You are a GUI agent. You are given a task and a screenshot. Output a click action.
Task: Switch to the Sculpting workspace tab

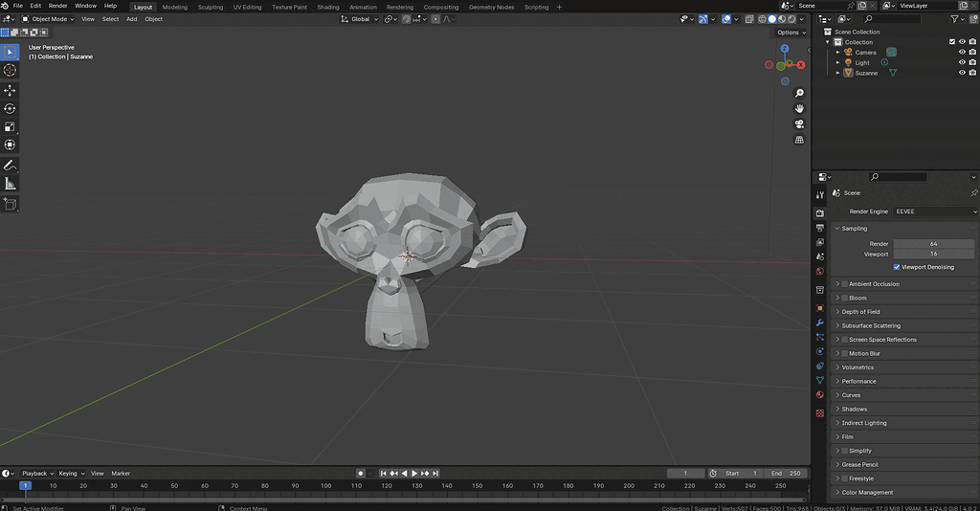210,7
